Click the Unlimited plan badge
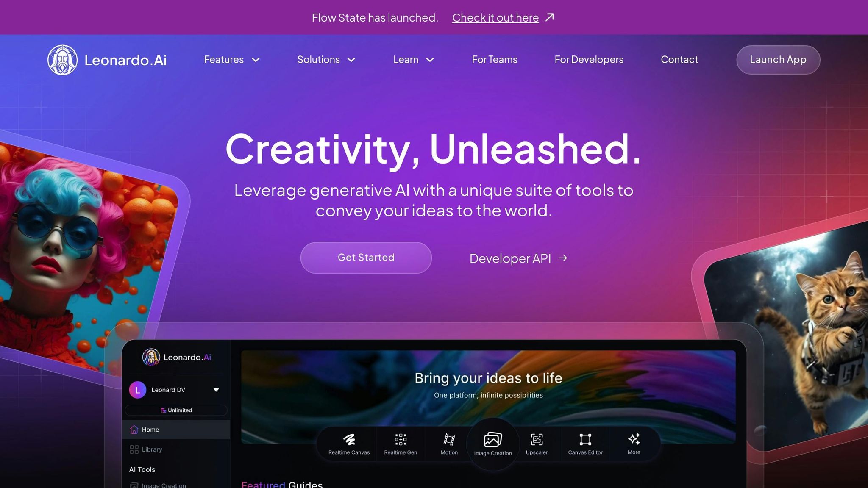868x488 pixels. (176, 410)
